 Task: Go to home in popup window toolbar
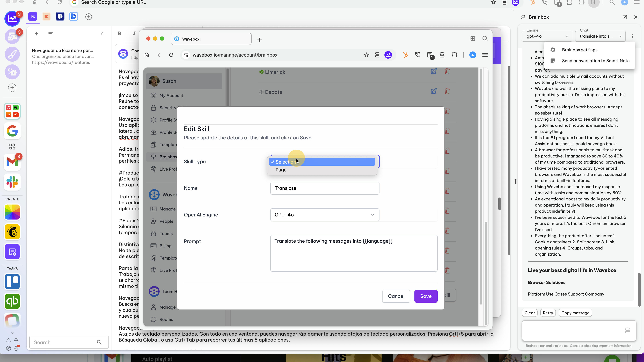point(147,55)
